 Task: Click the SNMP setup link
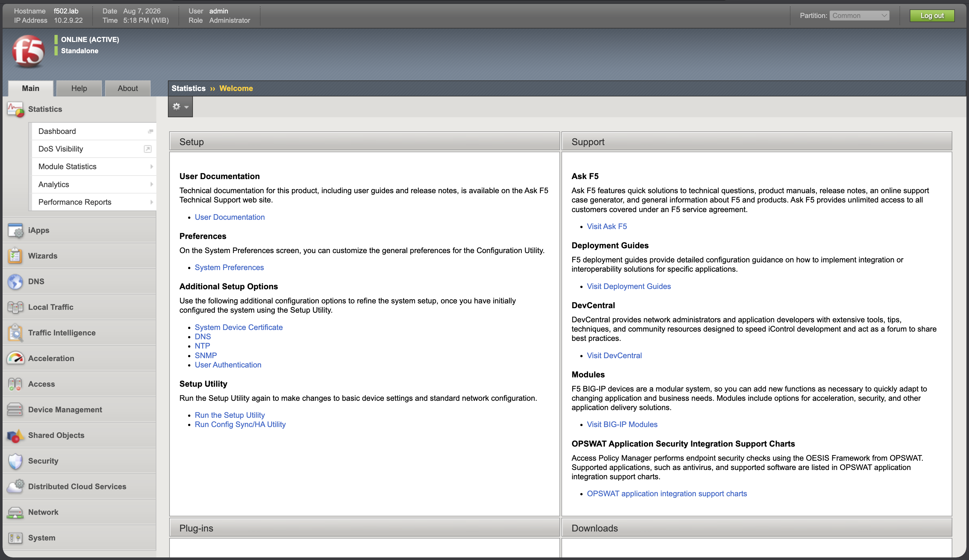(206, 356)
